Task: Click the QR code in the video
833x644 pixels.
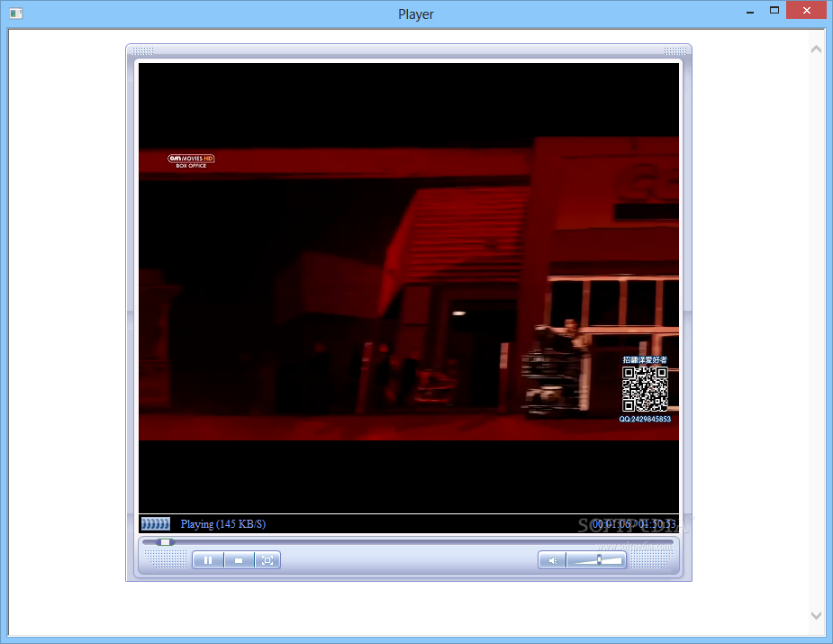Action: (x=645, y=389)
